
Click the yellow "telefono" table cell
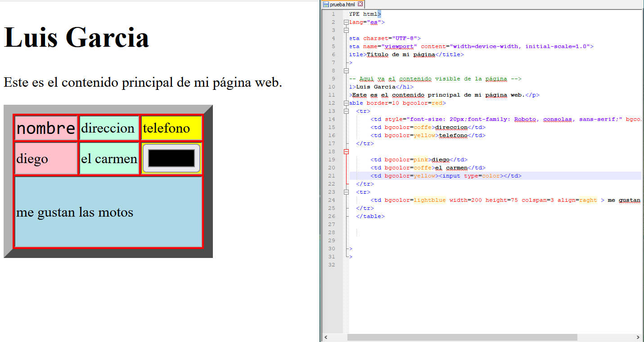pyautogui.click(x=171, y=128)
